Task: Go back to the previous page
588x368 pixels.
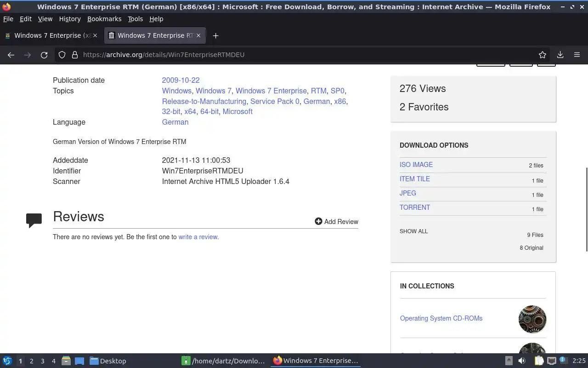Action: click(x=11, y=55)
